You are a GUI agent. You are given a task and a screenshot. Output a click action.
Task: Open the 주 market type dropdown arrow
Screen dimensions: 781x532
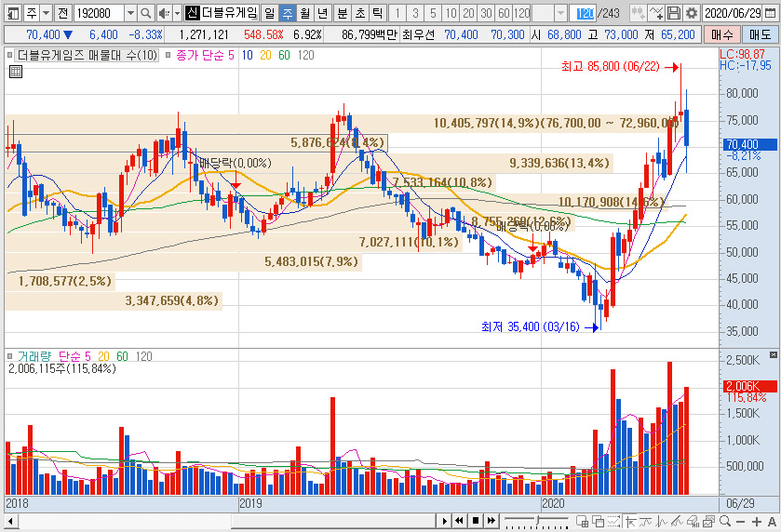pos(46,13)
